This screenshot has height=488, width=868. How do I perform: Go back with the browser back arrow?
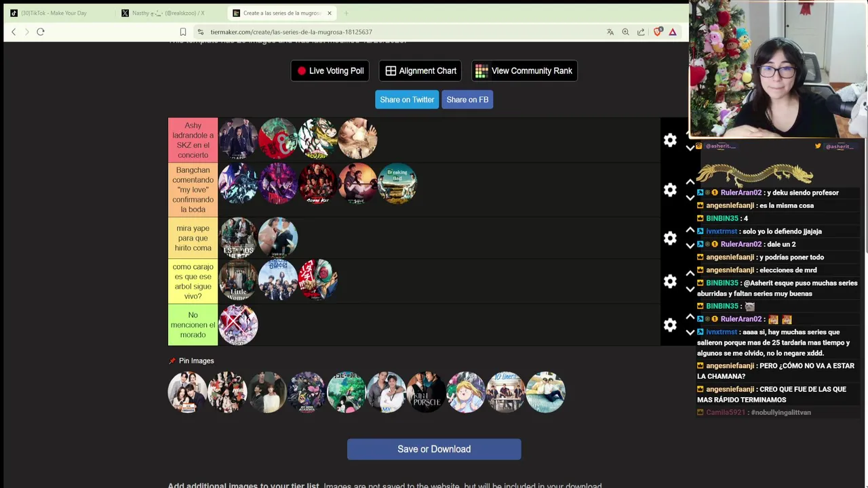pyautogui.click(x=14, y=32)
